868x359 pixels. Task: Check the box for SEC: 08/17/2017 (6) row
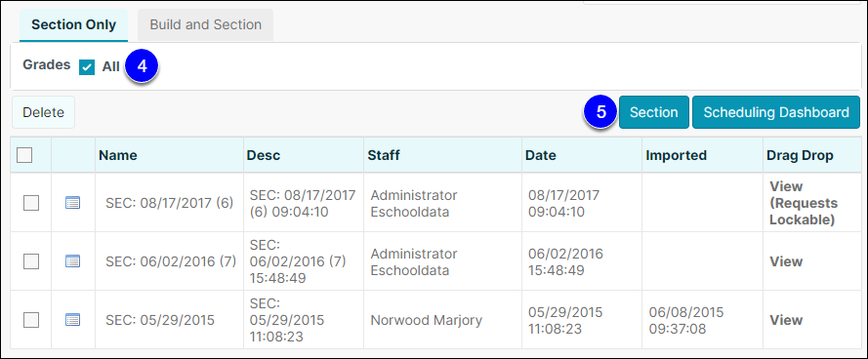point(31,203)
